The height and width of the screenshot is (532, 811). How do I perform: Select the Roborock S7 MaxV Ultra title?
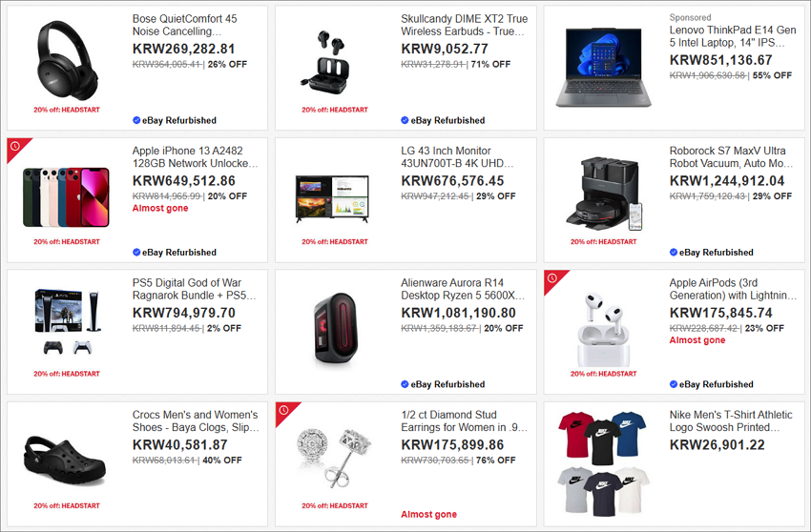(x=731, y=157)
